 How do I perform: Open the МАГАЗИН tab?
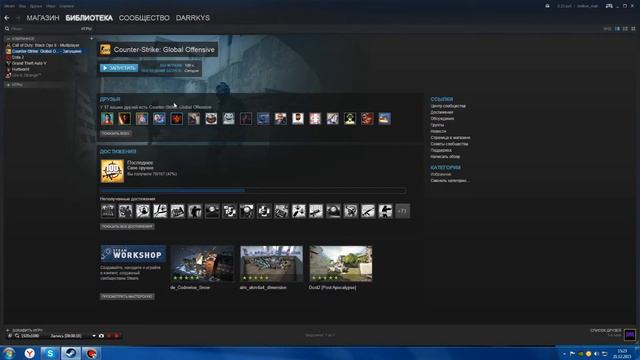click(43, 18)
